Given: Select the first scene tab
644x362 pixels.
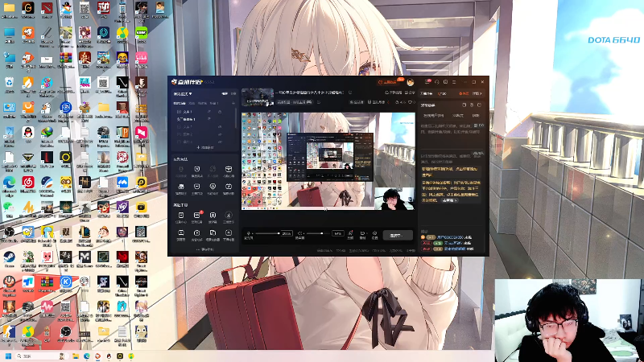Looking at the screenshot, I should tap(179, 103).
